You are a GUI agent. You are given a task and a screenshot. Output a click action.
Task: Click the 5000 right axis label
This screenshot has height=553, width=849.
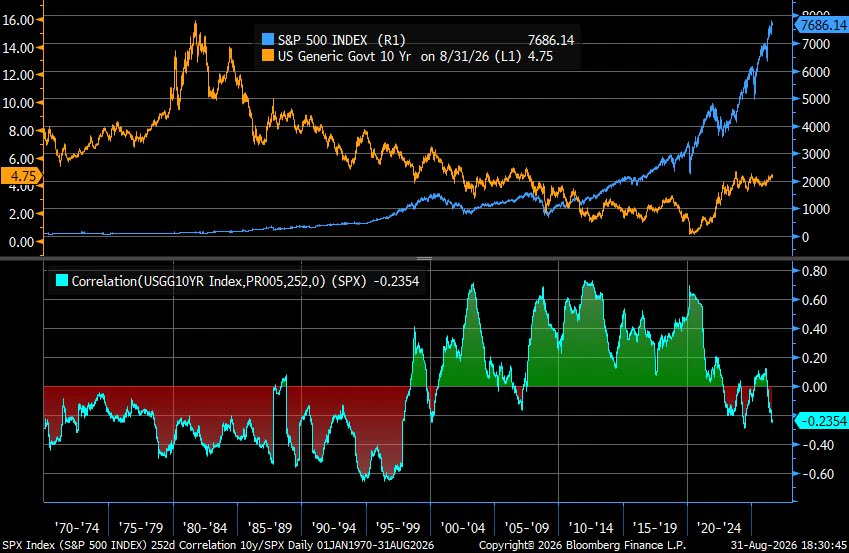point(815,99)
